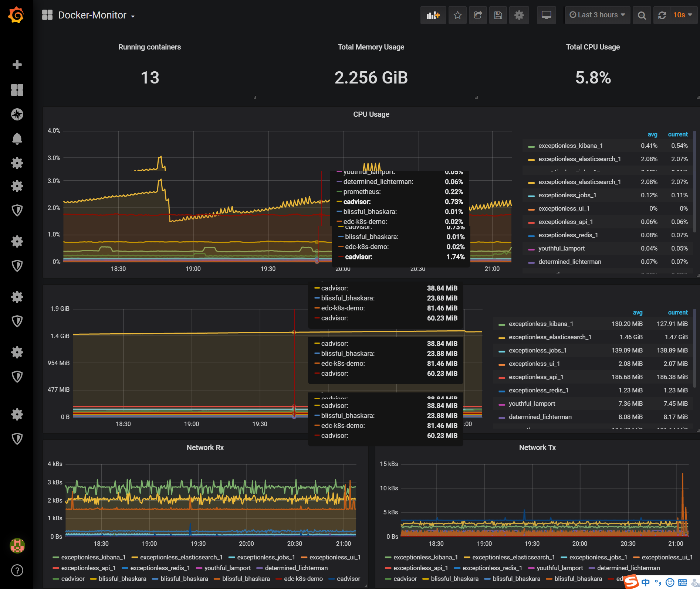Click the user avatar in sidebar
Viewport: 700px width, 589px height.
17,545
